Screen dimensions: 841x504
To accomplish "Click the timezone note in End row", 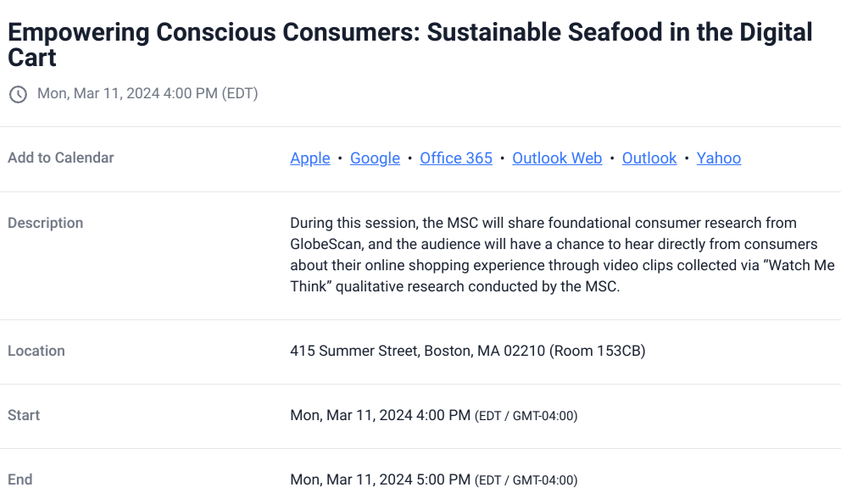I will coord(526,480).
